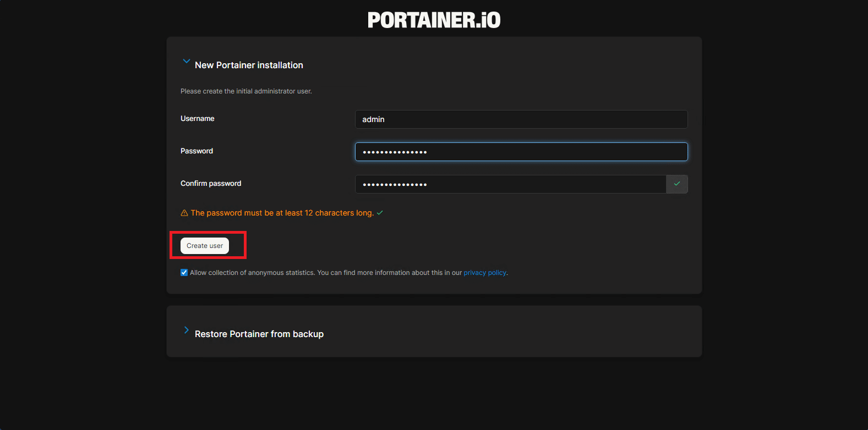Collapse the New Portainer installation chevron
The height and width of the screenshot is (430, 868).
coord(186,62)
